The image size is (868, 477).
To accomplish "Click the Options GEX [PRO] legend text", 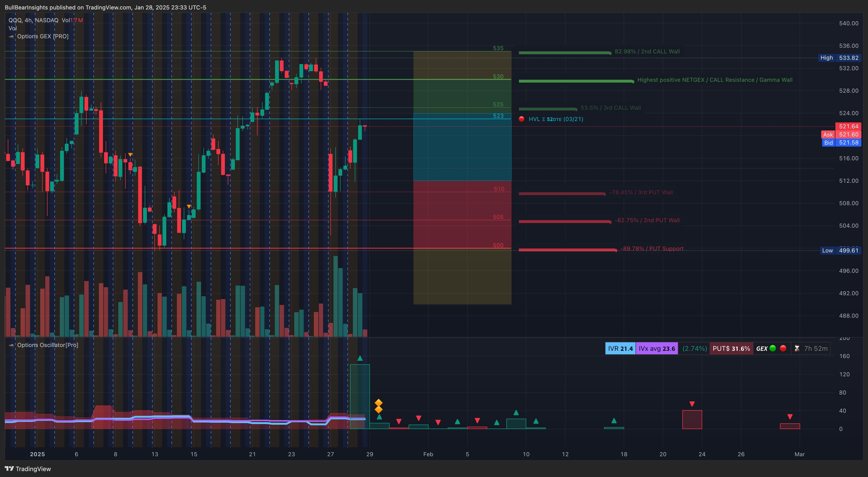I will coord(43,36).
